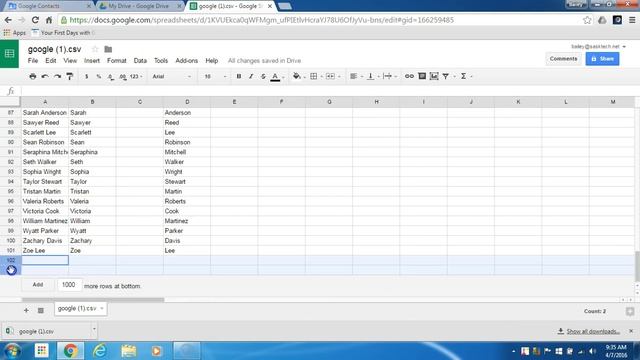
Task: Click the browser Back arrow
Action: coord(8,20)
